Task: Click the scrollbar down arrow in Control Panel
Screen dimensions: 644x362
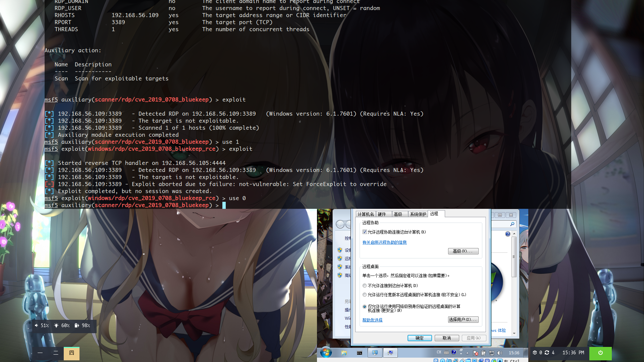Action: click(x=514, y=334)
